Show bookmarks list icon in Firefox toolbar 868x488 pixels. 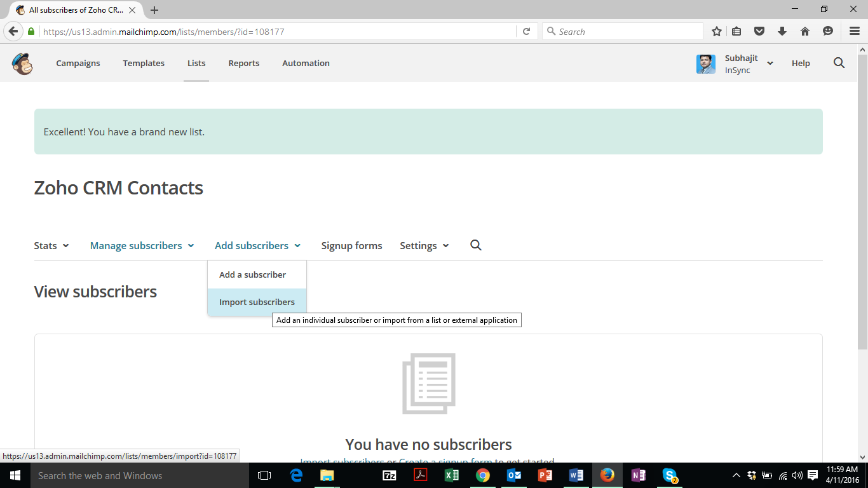736,31
